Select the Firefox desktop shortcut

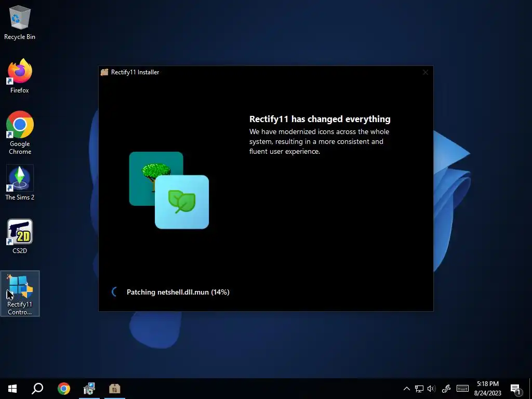pos(20,76)
